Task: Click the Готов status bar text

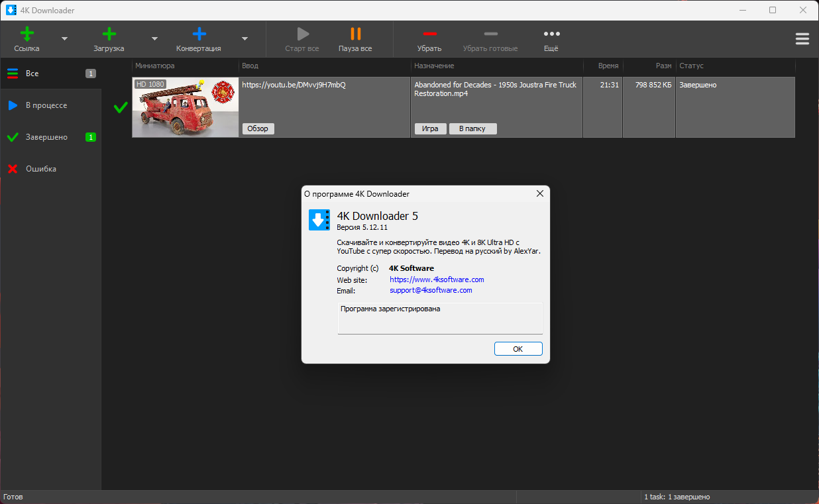Action: [x=13, y=497]
